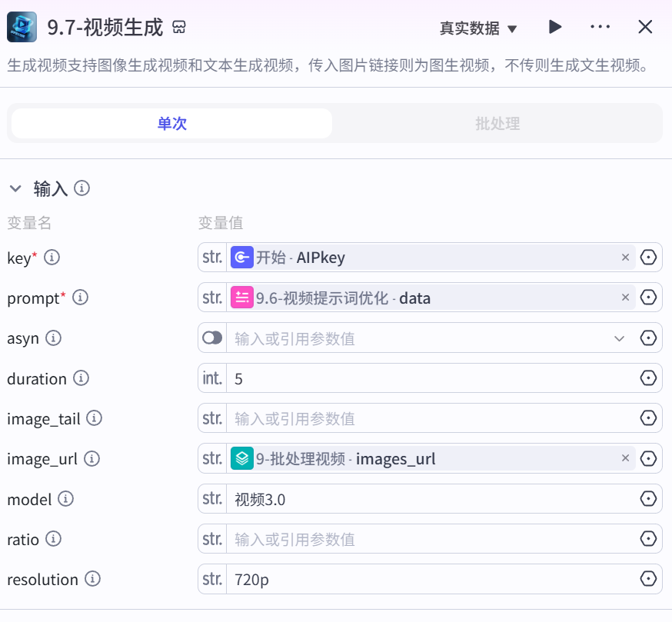Click the 9.7-视频生成 node app icon
Image resolution: width=672 pixels, height=622 pixels.
click(22, 28)
